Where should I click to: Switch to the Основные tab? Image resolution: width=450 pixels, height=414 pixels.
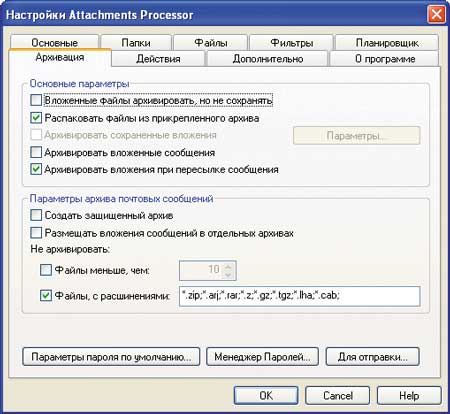[x=54, y=42]
